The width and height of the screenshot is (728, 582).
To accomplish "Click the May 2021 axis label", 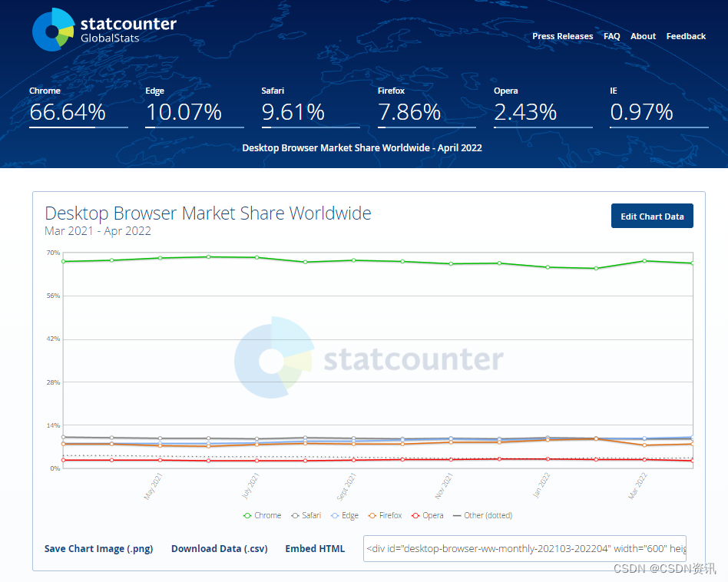I will coord(153,486).
